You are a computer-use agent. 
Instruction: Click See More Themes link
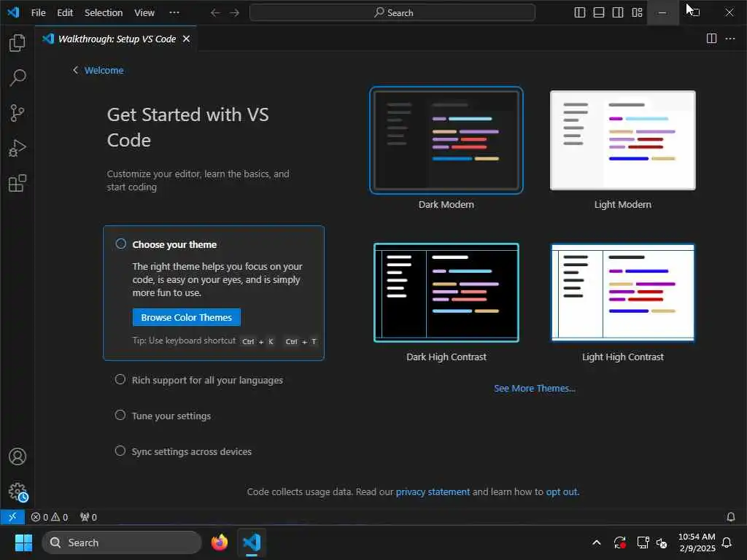point(535,389)
